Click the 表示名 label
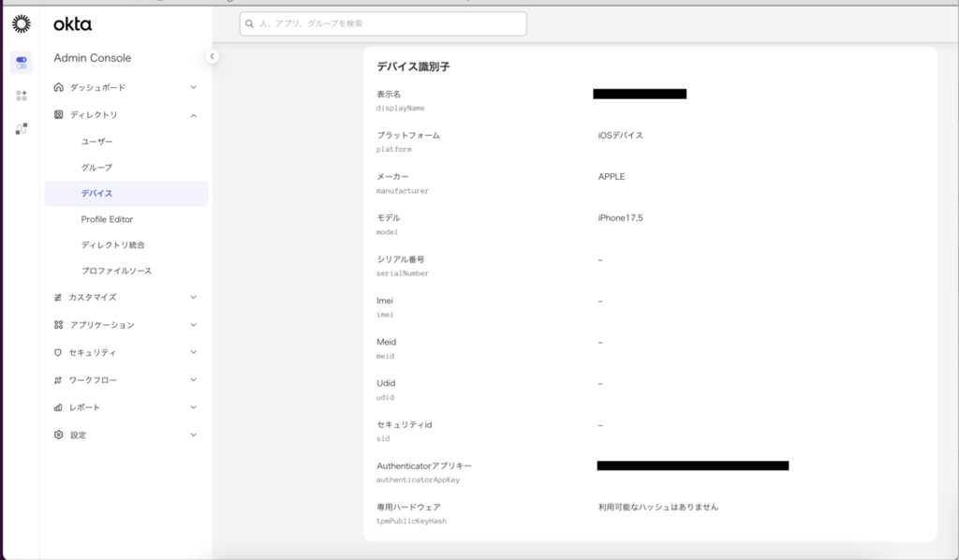This screenshot has width=959, height=560. (x=389, y=95)
